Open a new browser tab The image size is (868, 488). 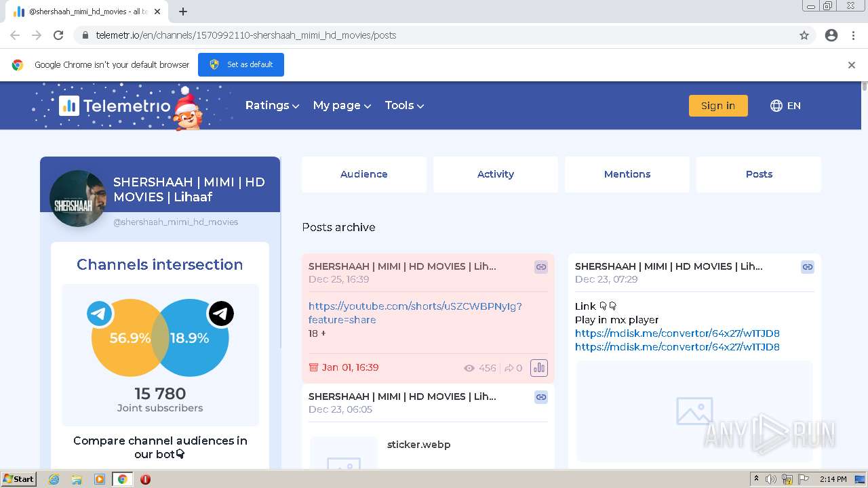183,12
